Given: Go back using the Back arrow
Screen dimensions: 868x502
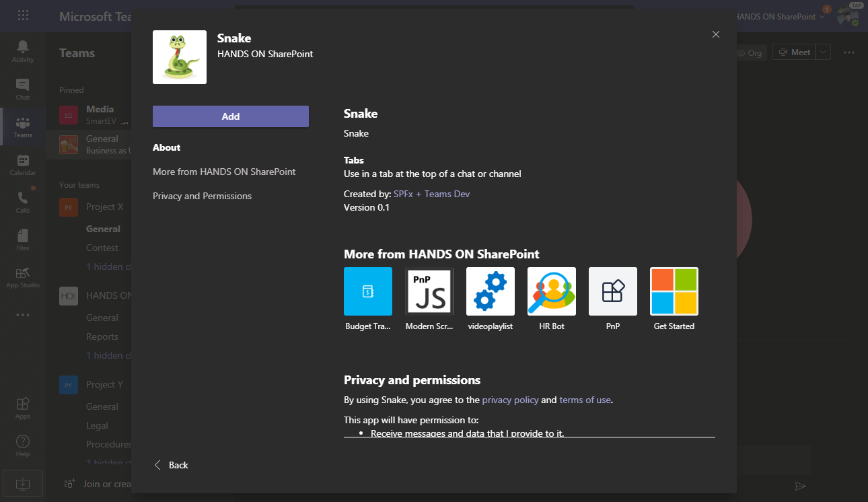Looking at the screenshot, I should 171,465.
